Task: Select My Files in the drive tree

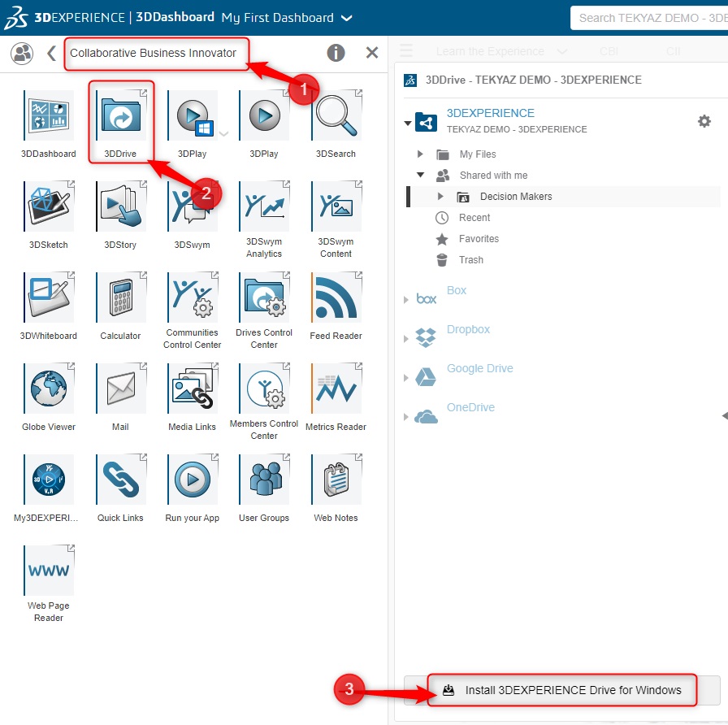Action: click(x=478, y=154)
